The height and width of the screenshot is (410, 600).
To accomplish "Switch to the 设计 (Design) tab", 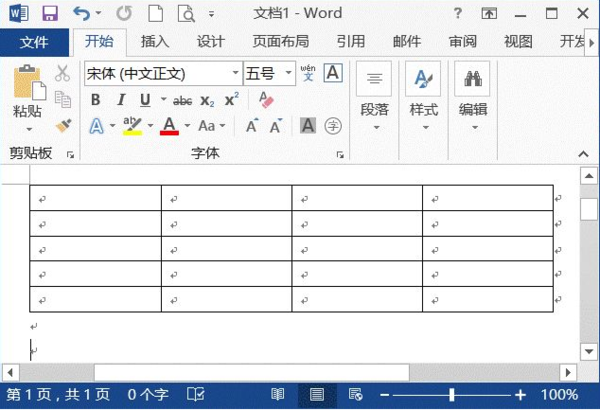I will click(x=210, y=41).
